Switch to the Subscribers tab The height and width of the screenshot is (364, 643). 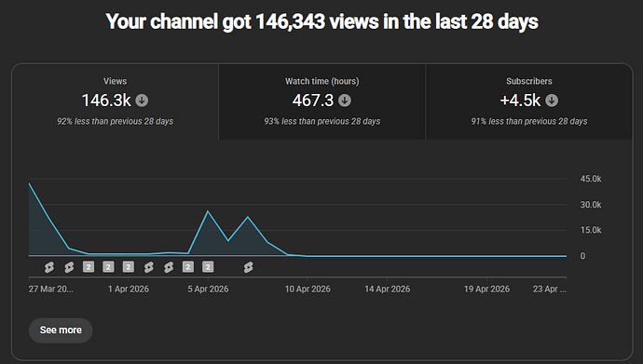pyautogui.click(x=529, y=101)
